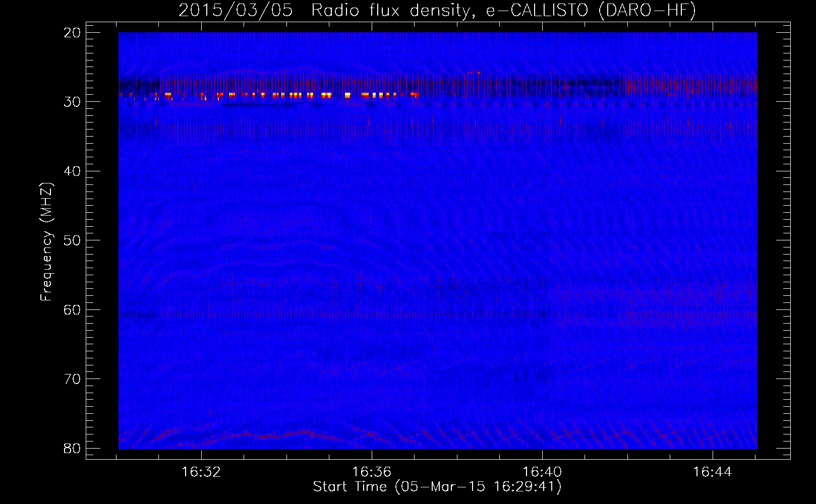Click the '60' frequency tick label

[73, 310]
